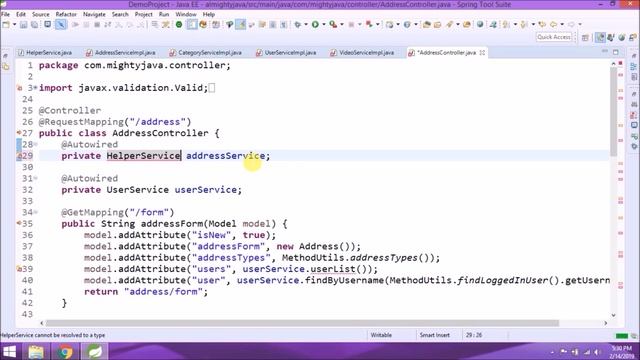Minimize the editor area
640x360 pixels.
[604, 52]
